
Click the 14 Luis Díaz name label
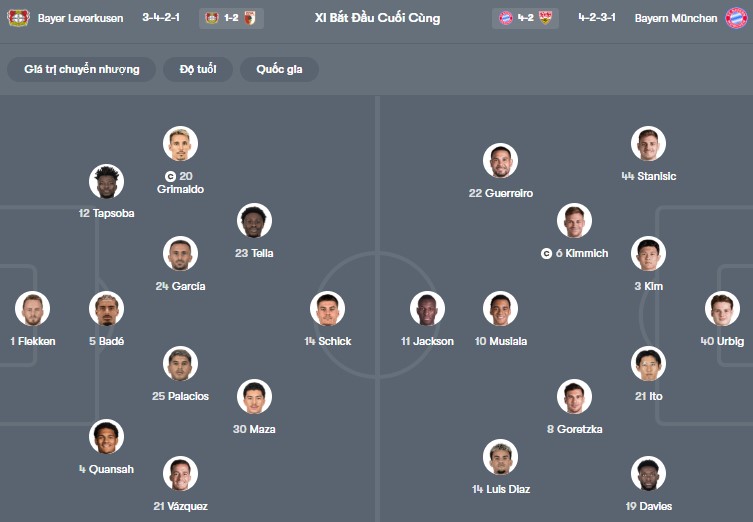coord(501,489)
